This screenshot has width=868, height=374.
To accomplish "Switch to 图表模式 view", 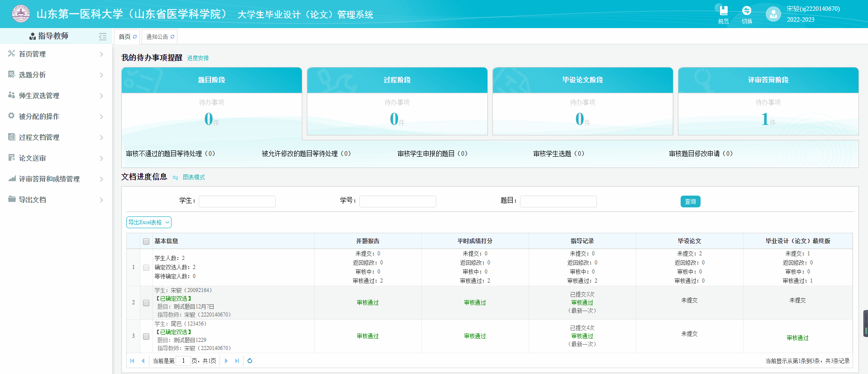I will tap(194, 177).
